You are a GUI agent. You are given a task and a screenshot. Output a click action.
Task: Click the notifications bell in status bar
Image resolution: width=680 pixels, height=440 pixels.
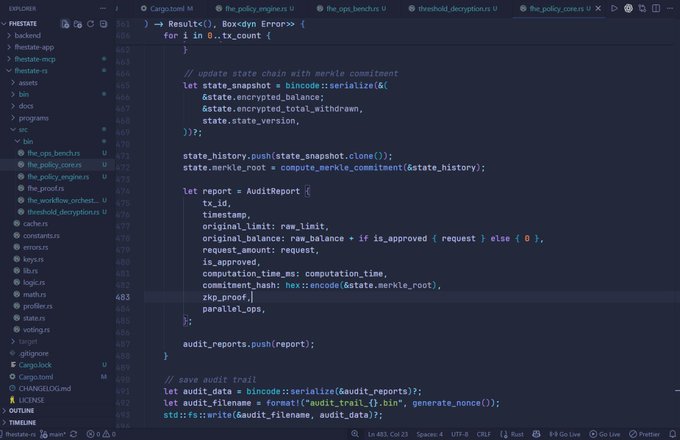tap(672, 434)
